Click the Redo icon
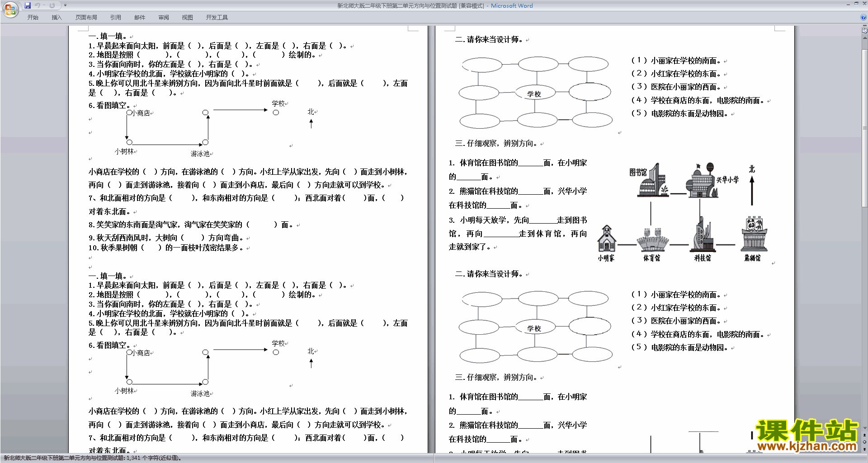 click(52, 5)
